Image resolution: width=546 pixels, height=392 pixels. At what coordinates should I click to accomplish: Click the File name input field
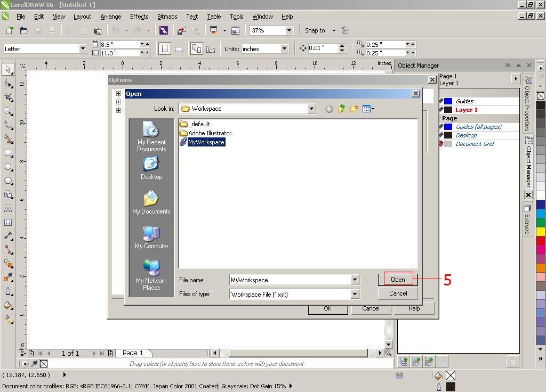pyautogui.click(x=290, y=280)
